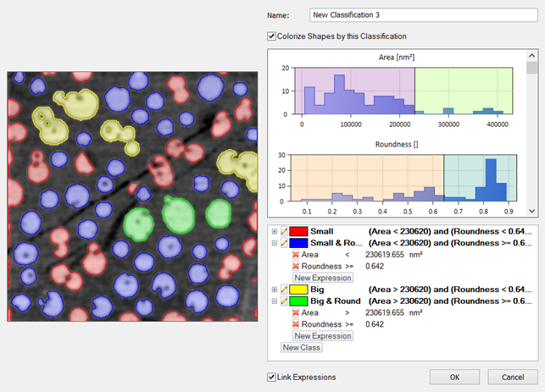Screen dimensions: 545x392
Task: Delete the Area expression under Small & Round
Action: pyautogui.click(x=297, y=254)
